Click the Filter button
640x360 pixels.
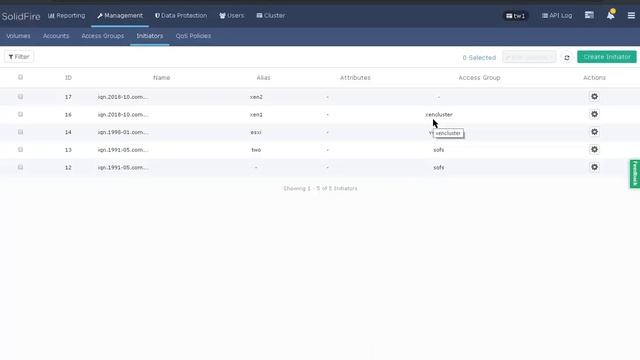[x=19, y=57]
